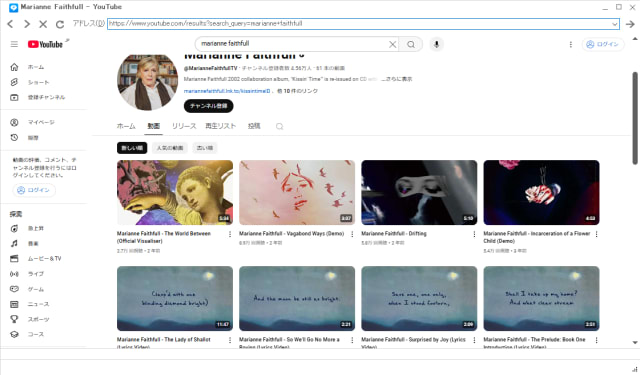Screen dimensions: 640x375
Task: Search within channel using magnifier icon
Action: [280, 126]
